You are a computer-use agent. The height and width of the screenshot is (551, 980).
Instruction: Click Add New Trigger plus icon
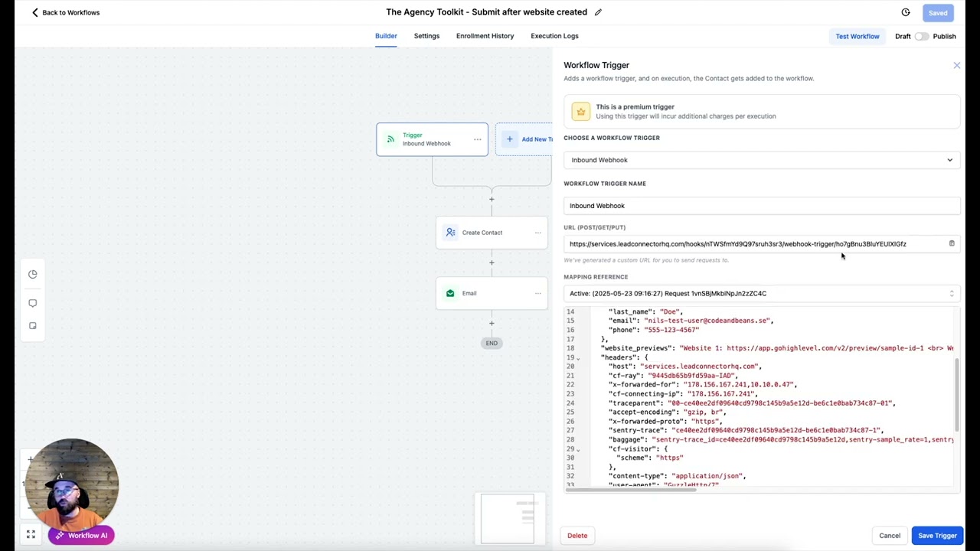(x=510, y=139)
